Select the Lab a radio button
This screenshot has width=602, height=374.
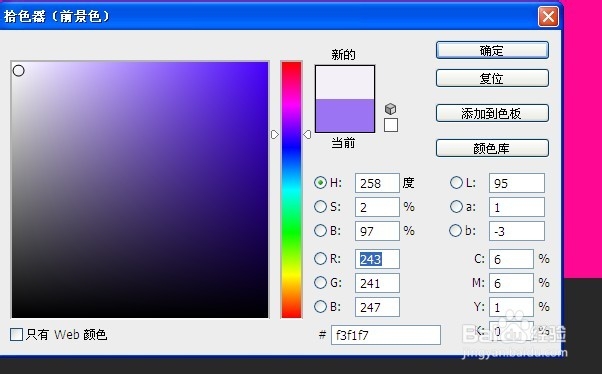coord(456,207)
